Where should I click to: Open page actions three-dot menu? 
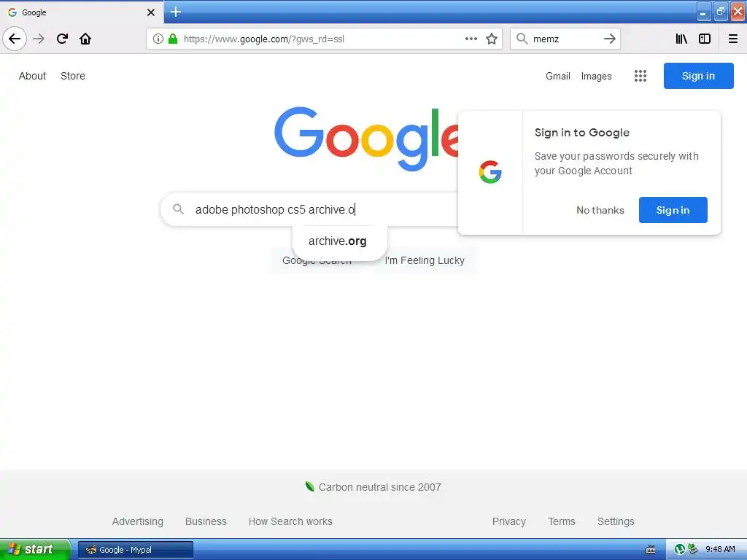tap(471, 39)
